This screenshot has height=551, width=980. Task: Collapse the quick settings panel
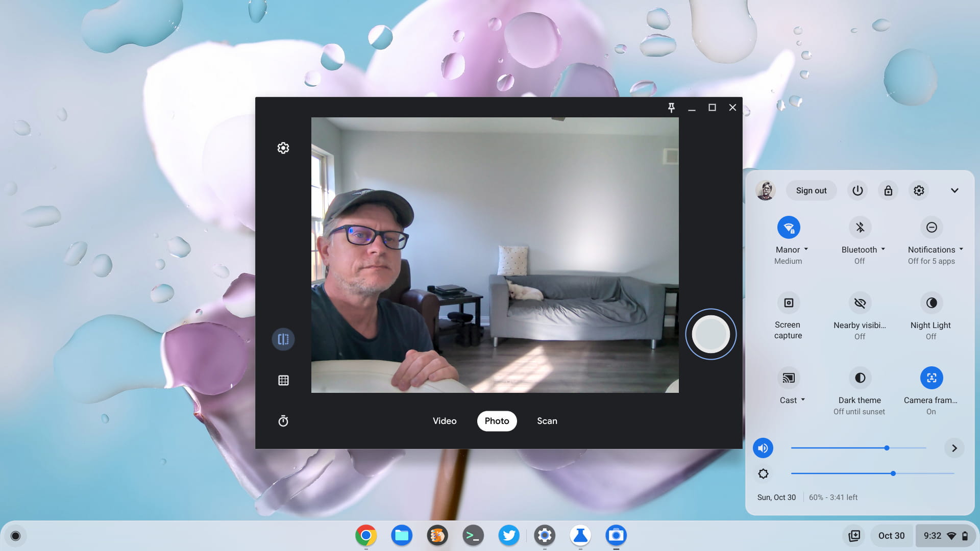click(x=954, y=190)
